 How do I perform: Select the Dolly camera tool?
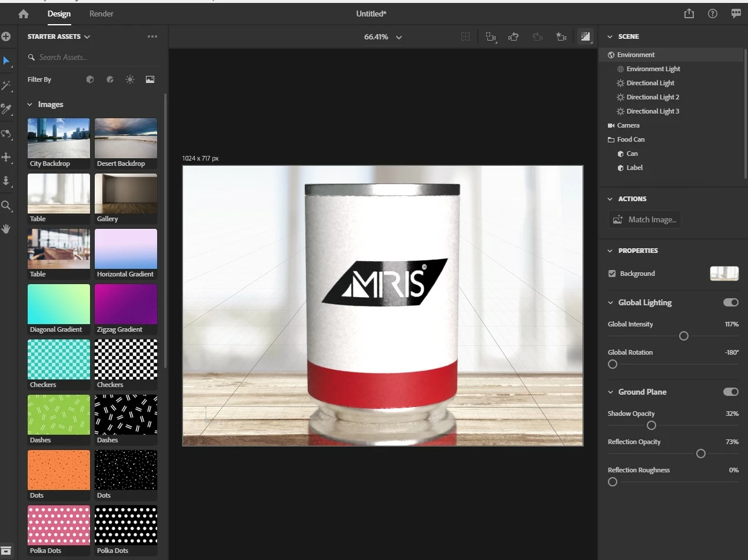tap(6, 181)
